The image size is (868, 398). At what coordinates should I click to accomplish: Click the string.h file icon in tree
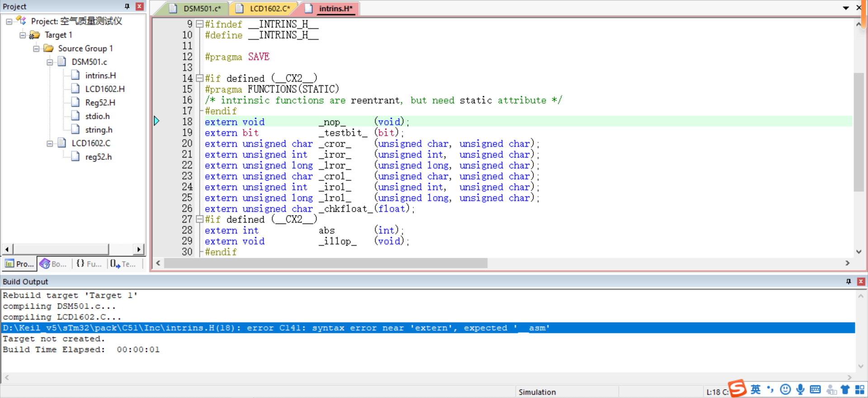[75, 130]
